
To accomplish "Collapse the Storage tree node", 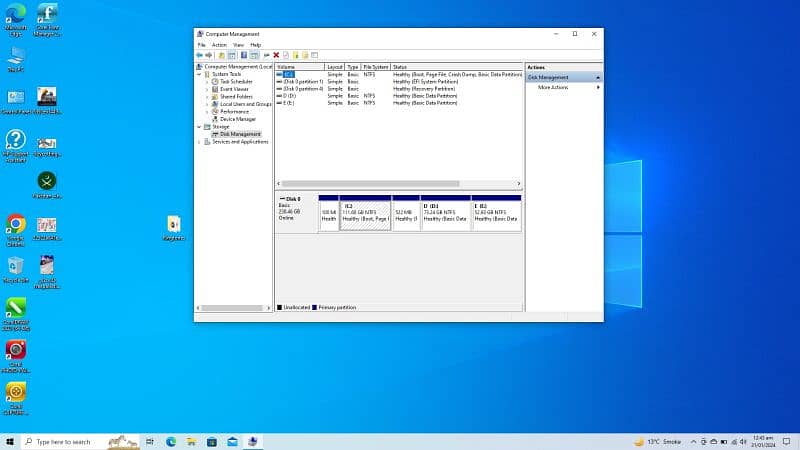I will pyautogui.click(x=199, y=127).
